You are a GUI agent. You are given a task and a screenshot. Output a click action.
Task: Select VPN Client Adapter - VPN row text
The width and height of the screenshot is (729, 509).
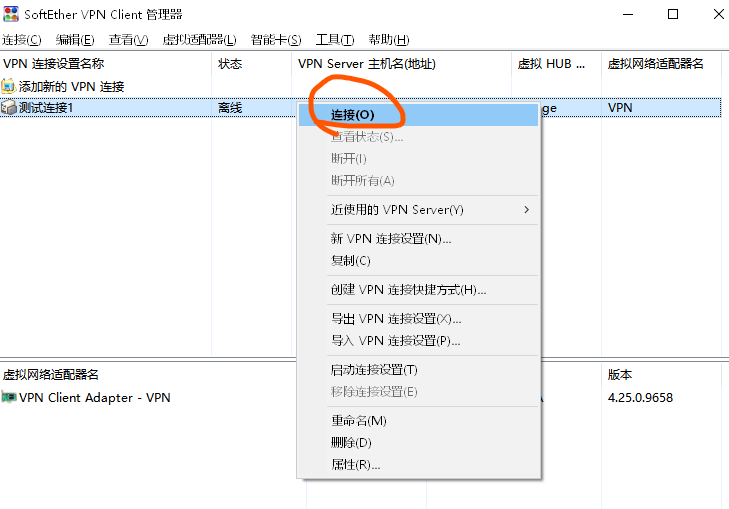[94, 397]
